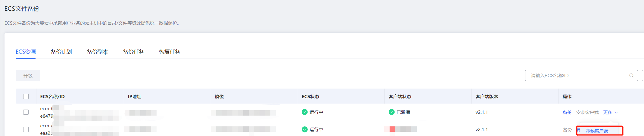644x136 pixels.
Task: Go to the 备份任务 tab
Action: (133, 52)
